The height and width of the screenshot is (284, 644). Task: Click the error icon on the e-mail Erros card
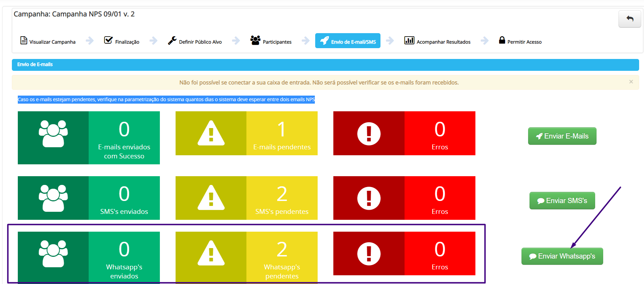pyautogui.click(x=369, y=134)
